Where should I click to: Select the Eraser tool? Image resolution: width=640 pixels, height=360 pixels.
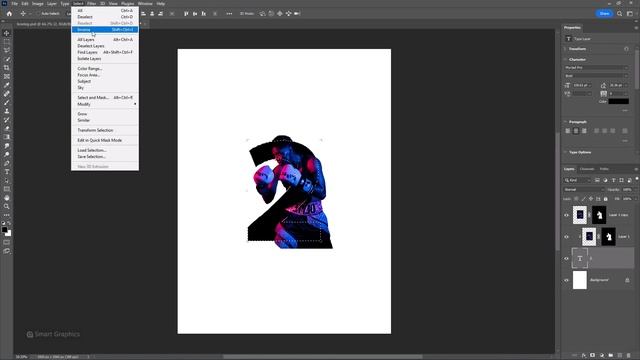tap(7, 128)
